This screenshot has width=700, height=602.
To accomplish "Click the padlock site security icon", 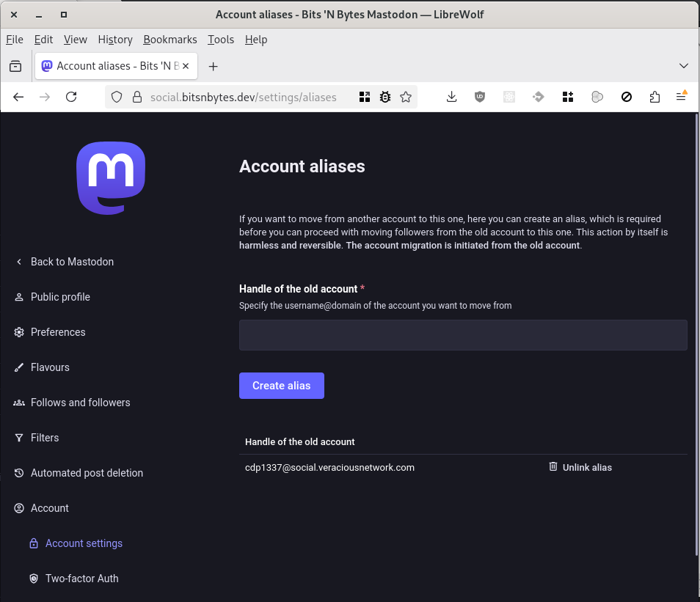I will tap(136, 97).
